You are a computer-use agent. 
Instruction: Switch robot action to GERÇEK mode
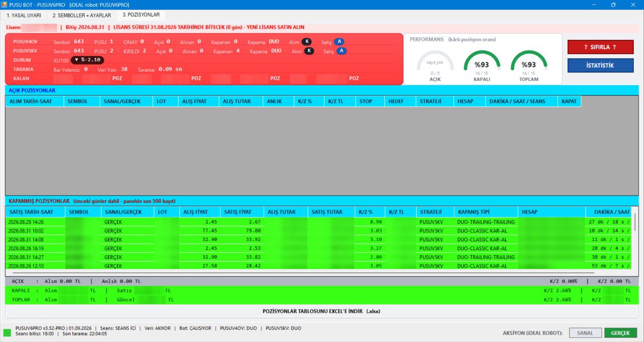(621, 333)
